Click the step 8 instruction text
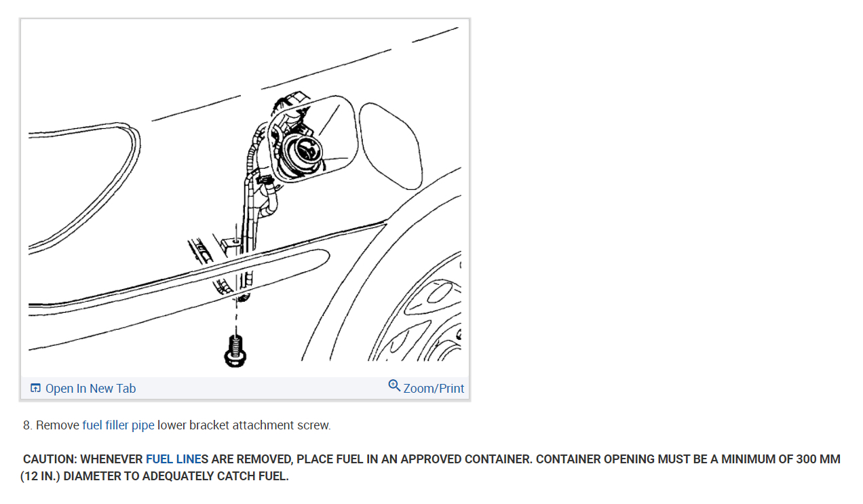The height and width of the screenshot is (504, 863). coord(177,426)
